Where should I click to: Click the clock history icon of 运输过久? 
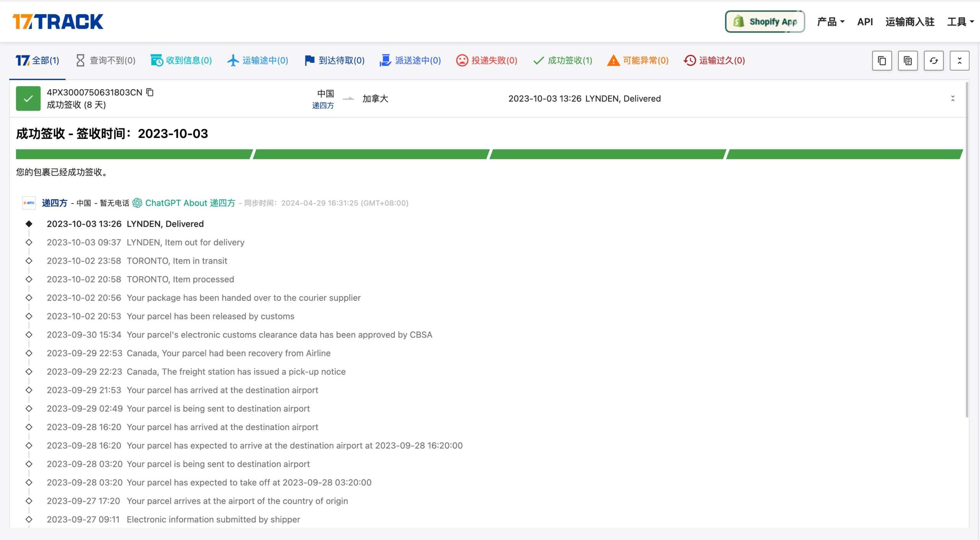(x=689, y=61)
